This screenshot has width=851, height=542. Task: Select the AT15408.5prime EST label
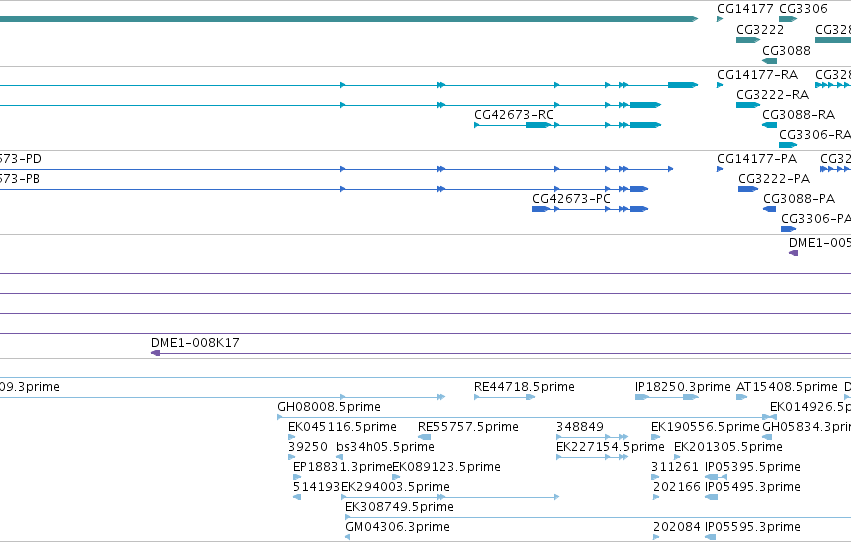click(x=787, y=387)
